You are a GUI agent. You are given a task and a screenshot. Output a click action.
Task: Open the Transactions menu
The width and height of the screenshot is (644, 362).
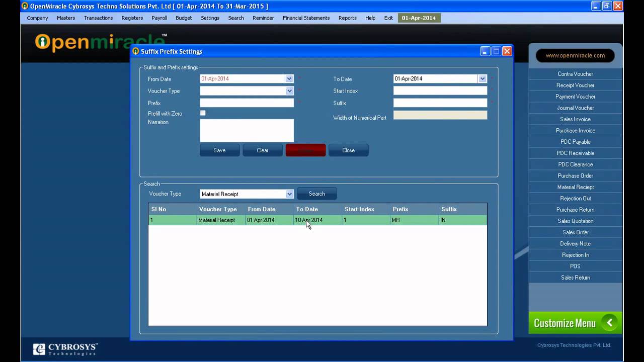98,18
